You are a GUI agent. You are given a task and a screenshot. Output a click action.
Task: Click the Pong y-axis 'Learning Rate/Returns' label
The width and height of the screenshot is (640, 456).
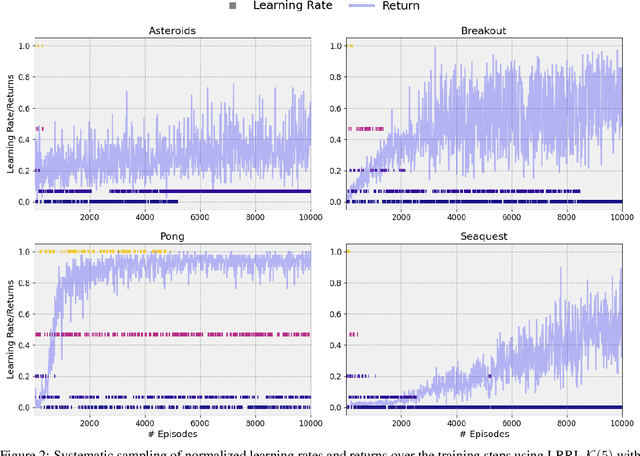[8, 330]
